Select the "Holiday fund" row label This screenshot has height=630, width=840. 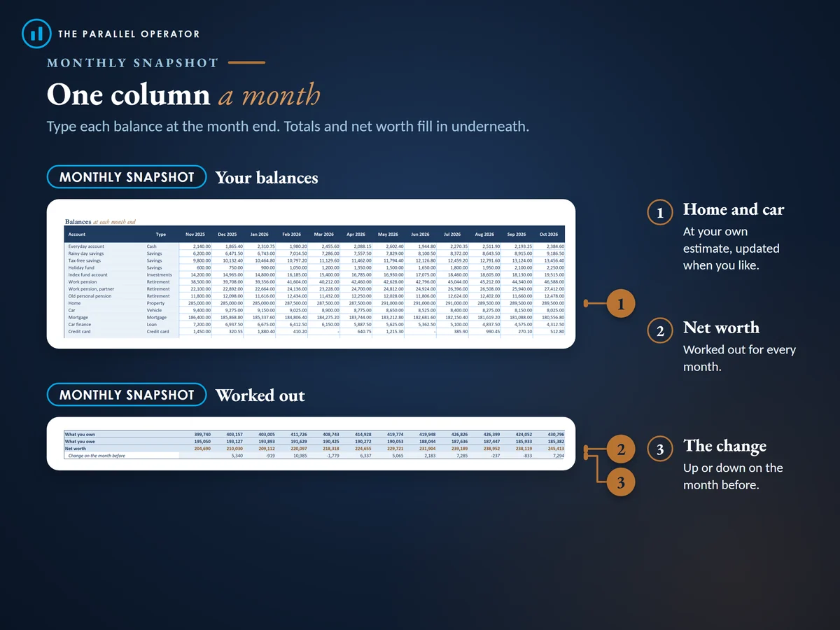81,267
